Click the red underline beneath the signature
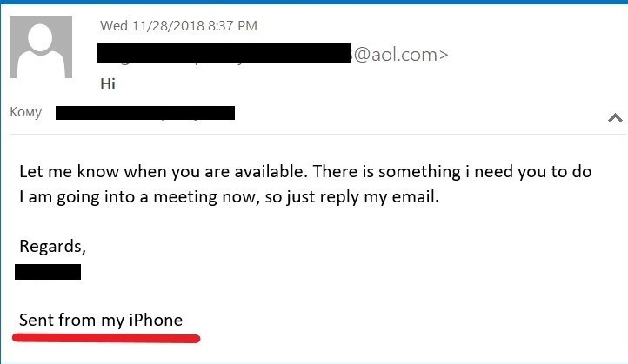Viewport: 628px width, 364px height. coord(106,339)
